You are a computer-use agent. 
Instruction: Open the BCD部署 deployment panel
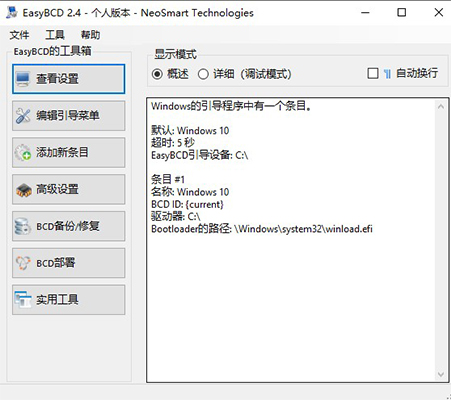69,263
